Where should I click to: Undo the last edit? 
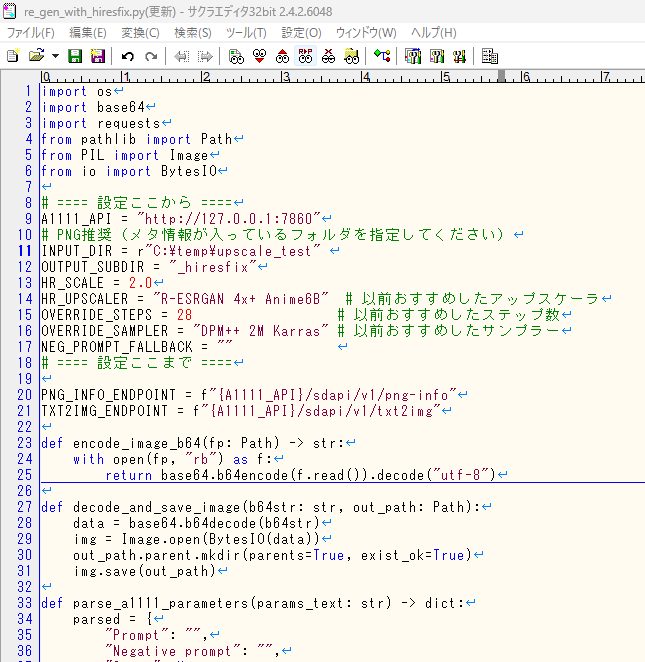(x=127, y=56)
